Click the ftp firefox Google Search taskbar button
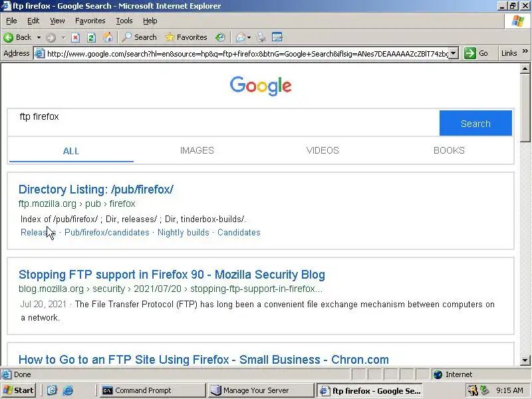This screenshot has width=532, height=399. point(370,390)
